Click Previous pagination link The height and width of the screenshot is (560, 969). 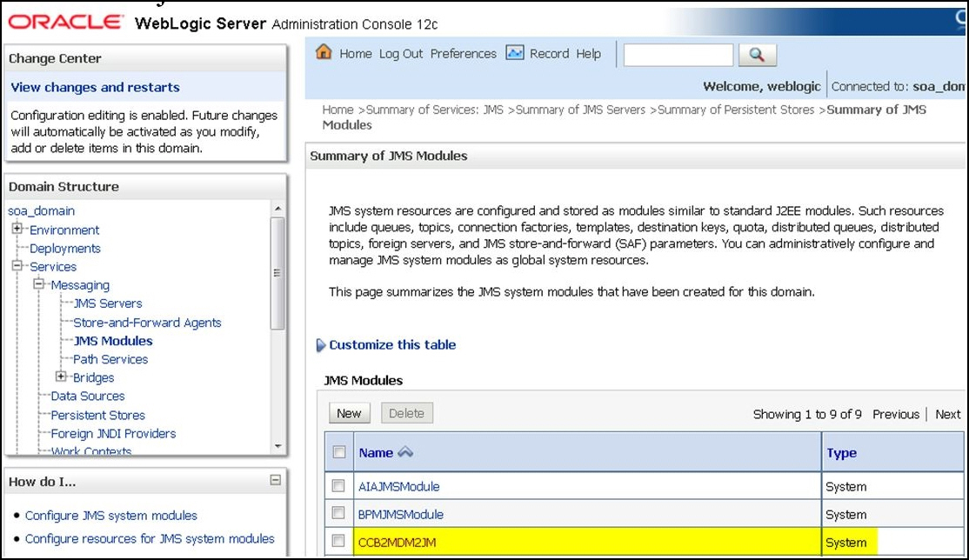click(x=896, y=414)
